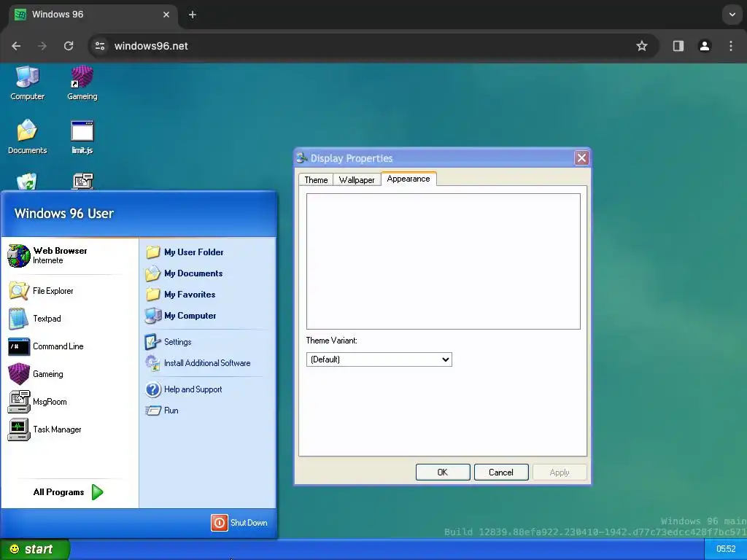The image size is (747, 560).
Task: Open the Documents desktop folder
Action: point(27,137)
